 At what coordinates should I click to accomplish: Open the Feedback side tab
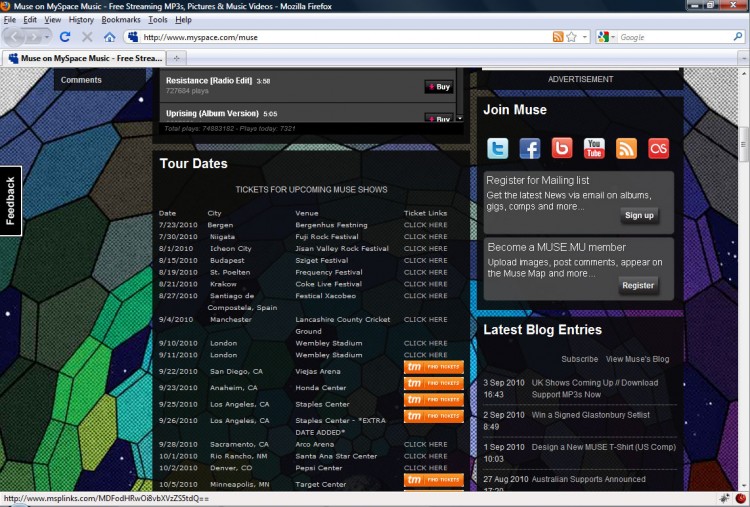(11, 201)
